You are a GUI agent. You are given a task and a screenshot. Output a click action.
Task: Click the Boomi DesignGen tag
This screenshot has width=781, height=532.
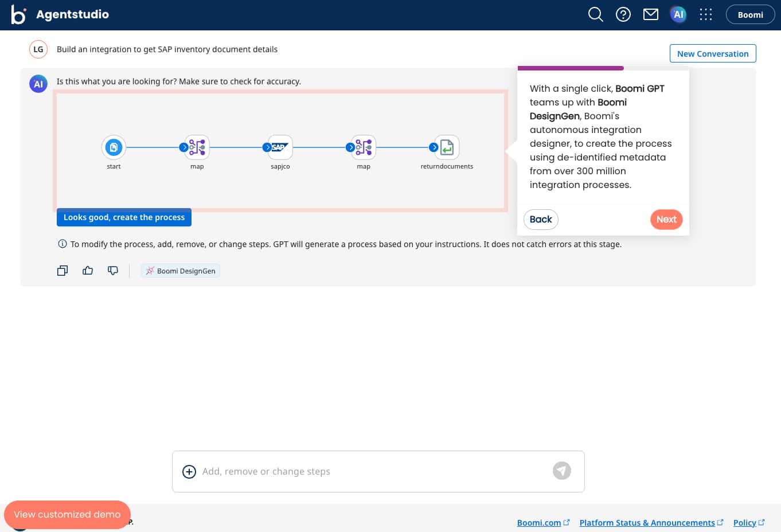(x=181, y=271)
